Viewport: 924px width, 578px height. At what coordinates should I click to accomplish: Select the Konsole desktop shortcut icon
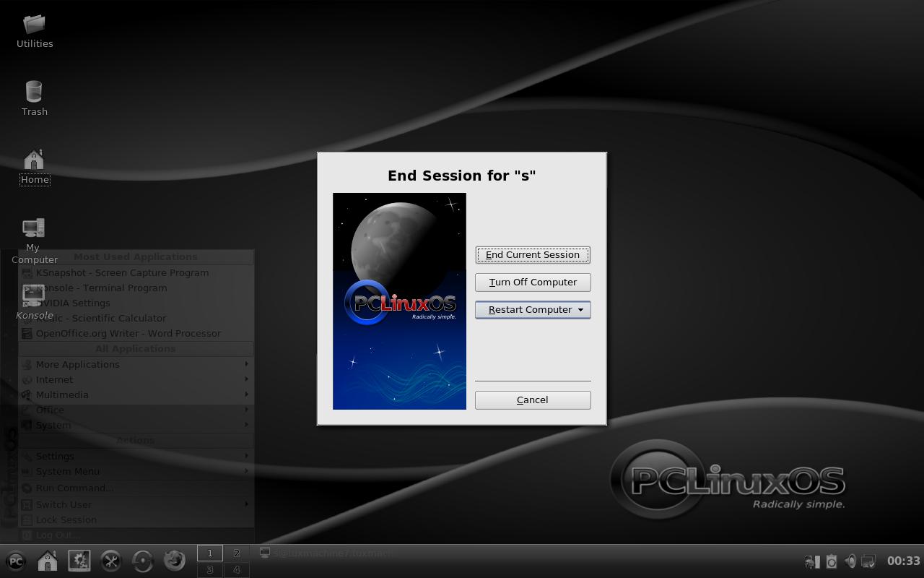(34, 303)
